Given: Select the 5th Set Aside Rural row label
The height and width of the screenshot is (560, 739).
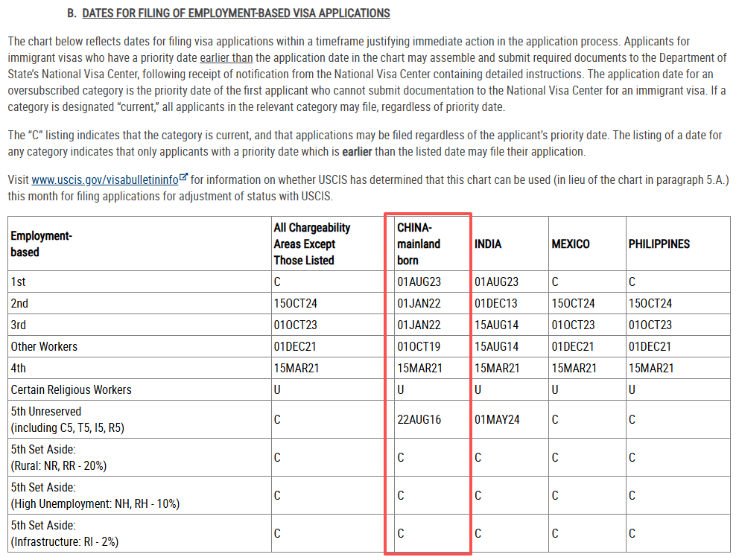Looking at the screenshot, I should point(58,457).
